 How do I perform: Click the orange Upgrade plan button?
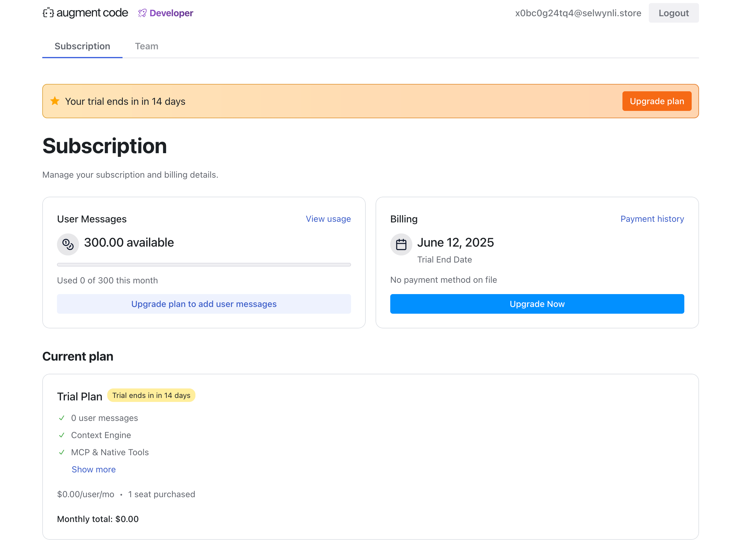pos(657,101)
